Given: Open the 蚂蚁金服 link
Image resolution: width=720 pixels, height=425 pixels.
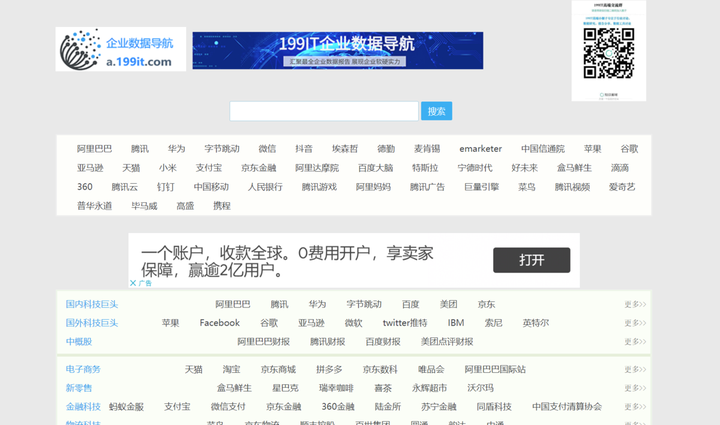Looking at the screenshot, I should click(x=126, y=407).
